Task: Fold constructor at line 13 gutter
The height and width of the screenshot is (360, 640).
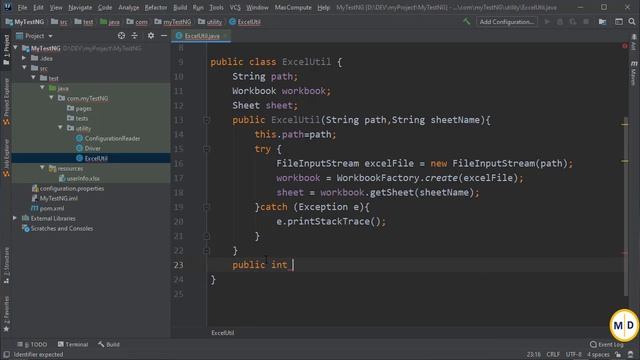Action: pos(207,120)
